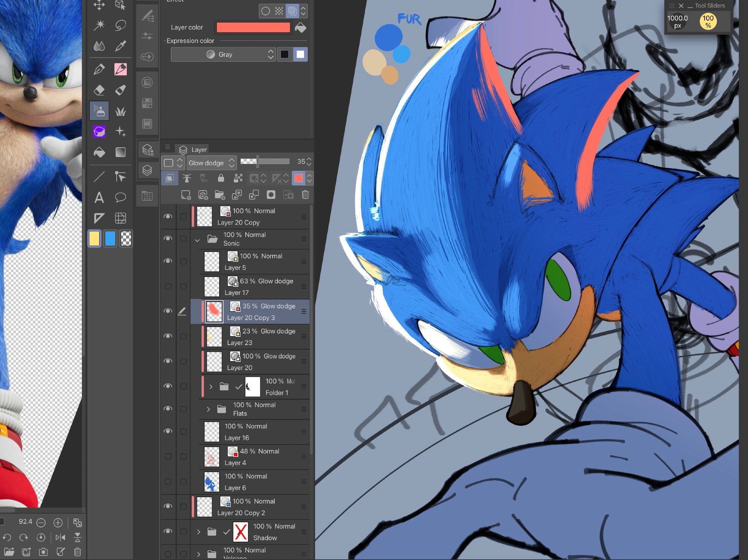Choose the Text tool
Viewport: 748px width, 560px height.
click(99, 197)
